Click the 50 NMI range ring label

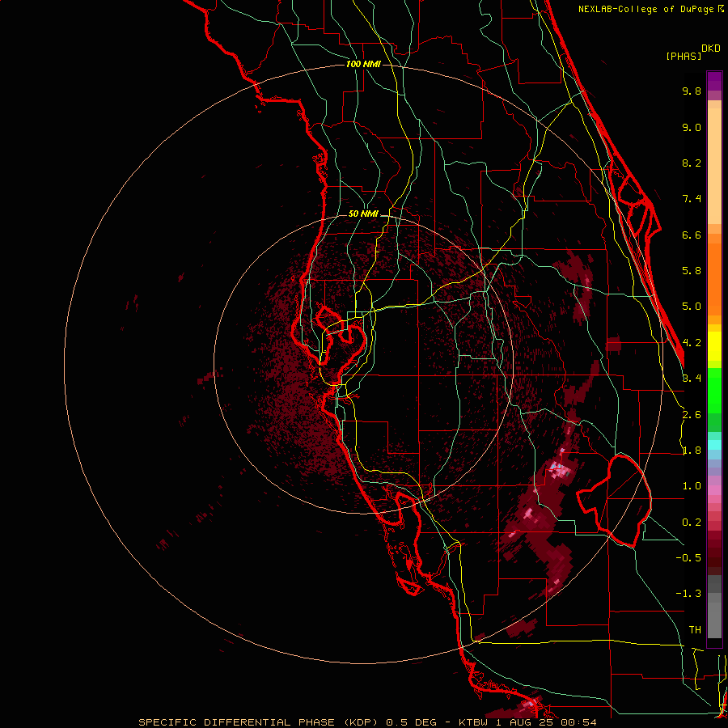[x=363, y=214]
